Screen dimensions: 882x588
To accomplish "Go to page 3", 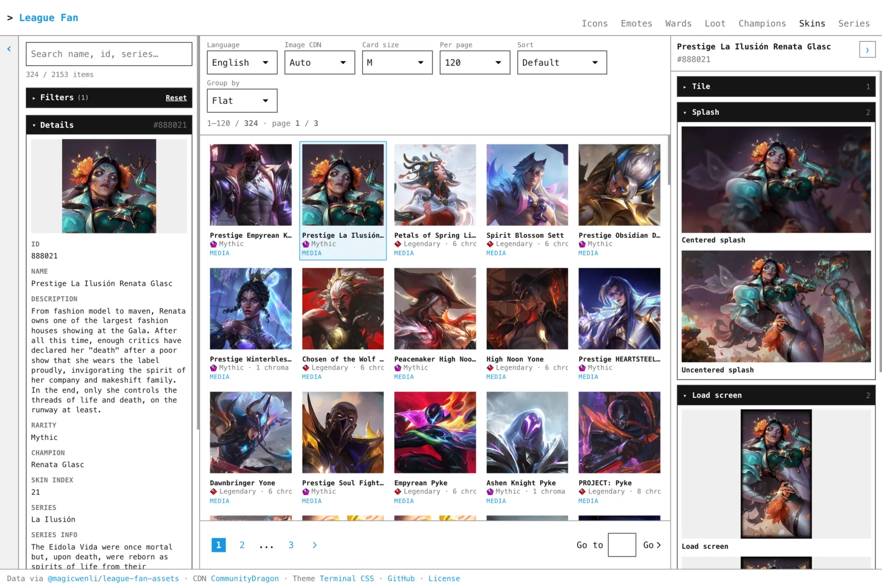I will click(x=291, y=545).
